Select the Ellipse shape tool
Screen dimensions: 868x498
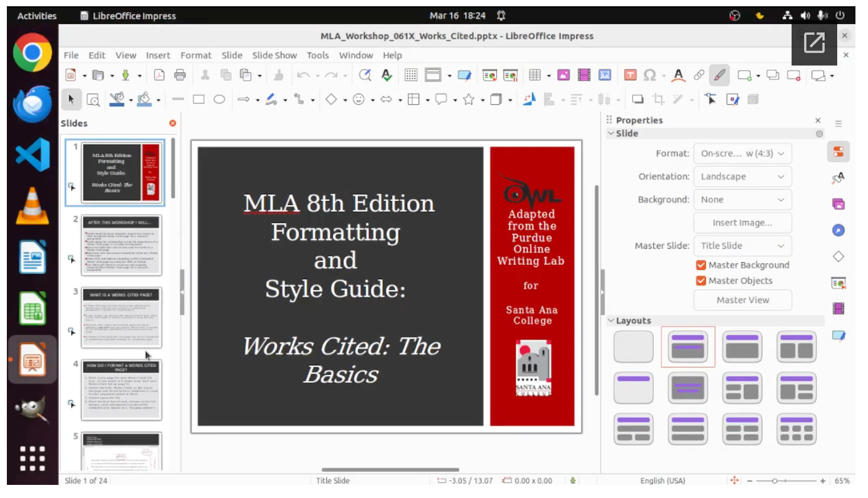219,100
